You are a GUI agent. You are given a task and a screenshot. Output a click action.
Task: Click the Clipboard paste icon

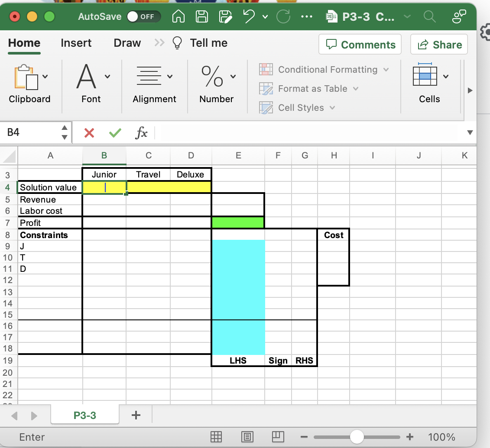[x=26, y=77]
